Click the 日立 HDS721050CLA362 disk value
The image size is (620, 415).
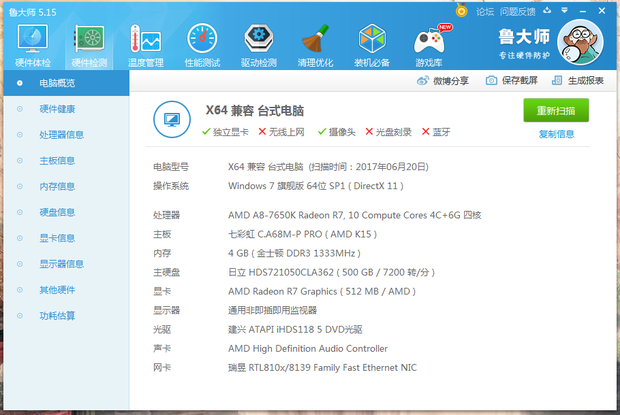point(331,272)
